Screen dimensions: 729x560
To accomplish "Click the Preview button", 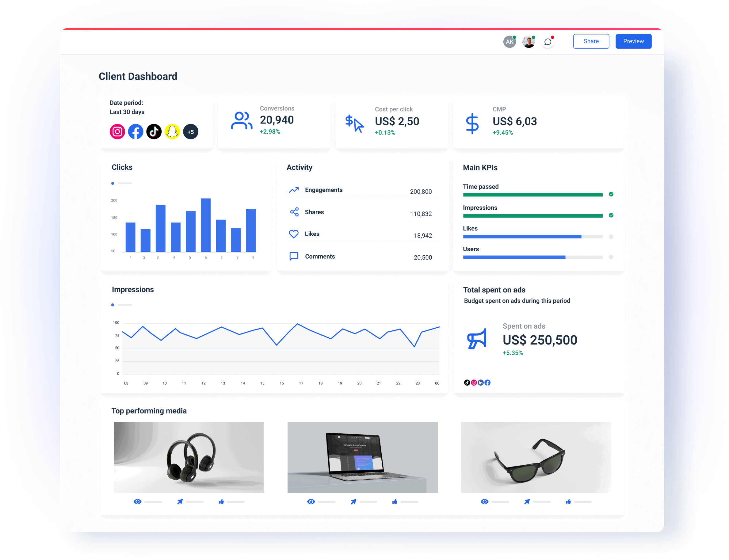I will click(633, 41).
